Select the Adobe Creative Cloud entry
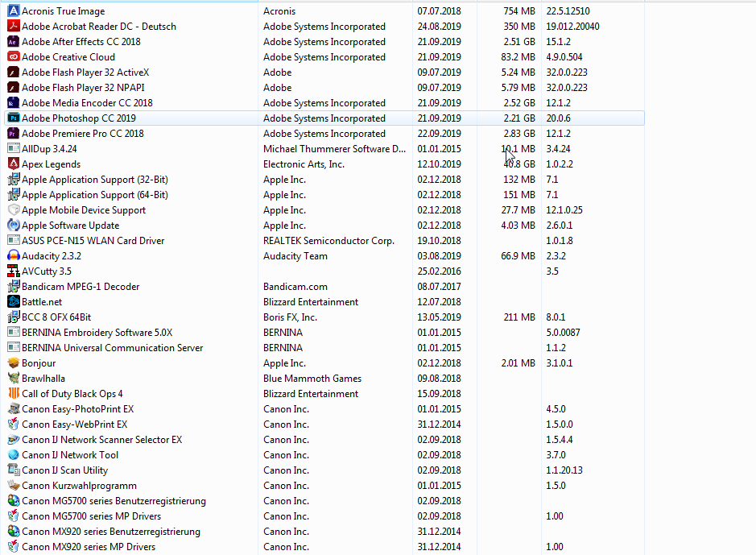The height and width of the screenshot is (555, 756). (68, 57)
